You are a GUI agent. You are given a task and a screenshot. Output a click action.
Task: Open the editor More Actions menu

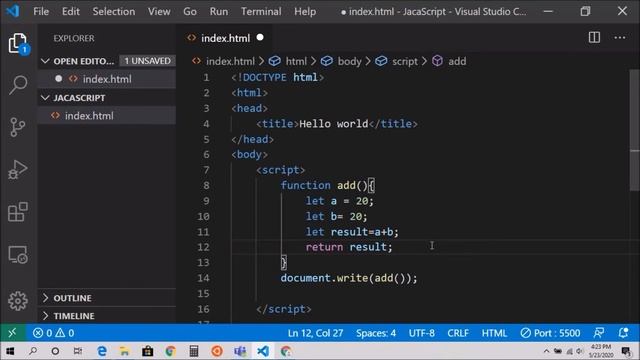tap(620, 38)
